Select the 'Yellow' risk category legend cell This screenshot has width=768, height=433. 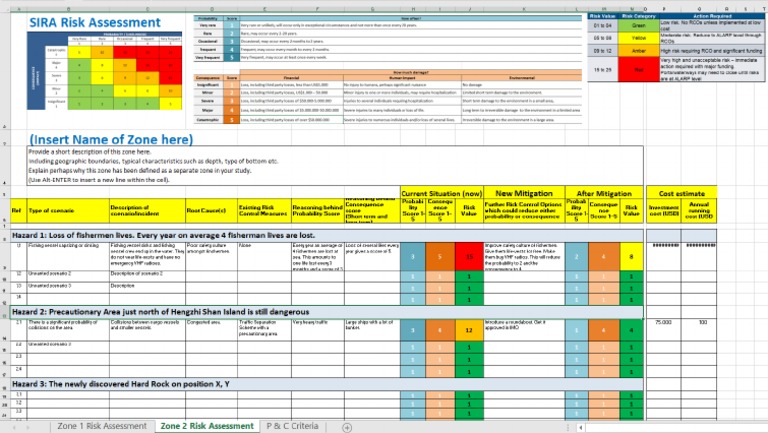click(638, 38)
